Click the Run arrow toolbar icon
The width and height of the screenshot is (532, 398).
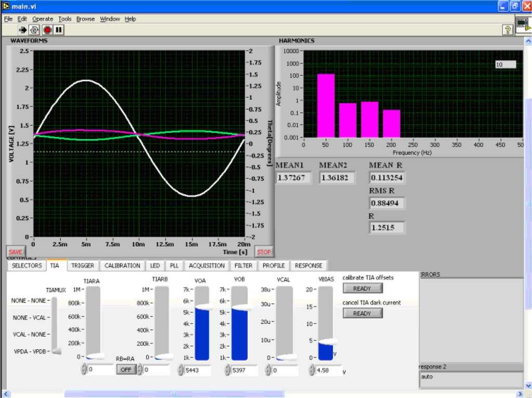23,30
